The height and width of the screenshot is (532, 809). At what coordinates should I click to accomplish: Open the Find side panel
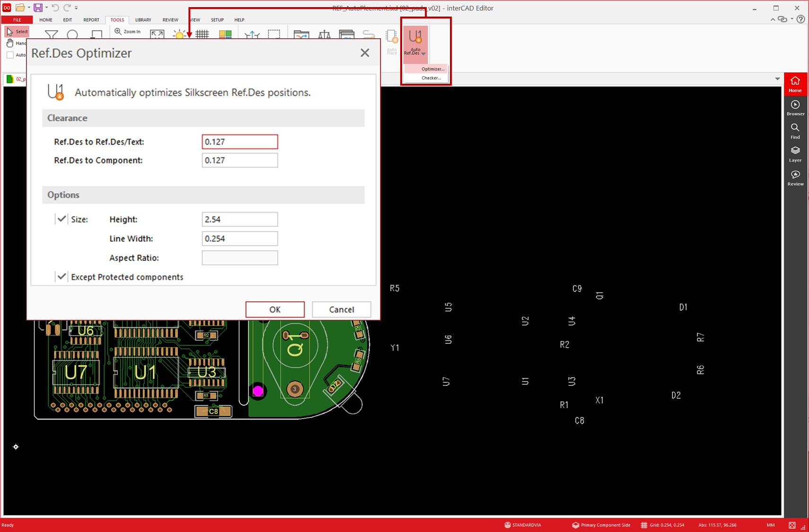coord(795,131)
